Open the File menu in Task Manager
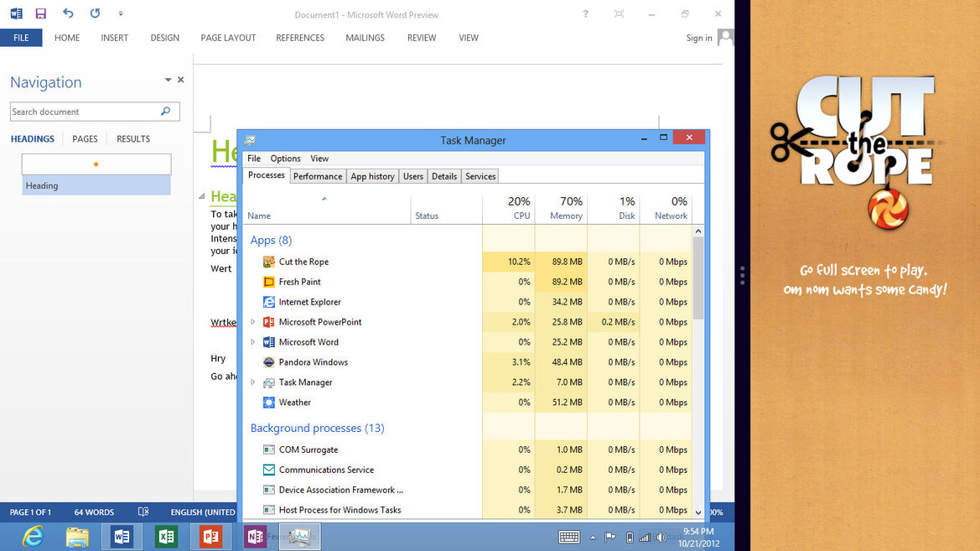Screen dimensions: 980x551 coord(254,159)
